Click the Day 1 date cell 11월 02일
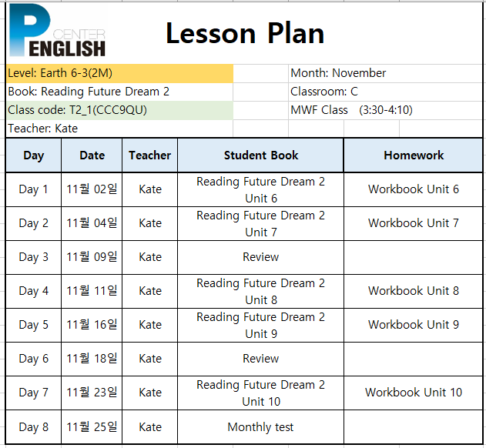 92,189
